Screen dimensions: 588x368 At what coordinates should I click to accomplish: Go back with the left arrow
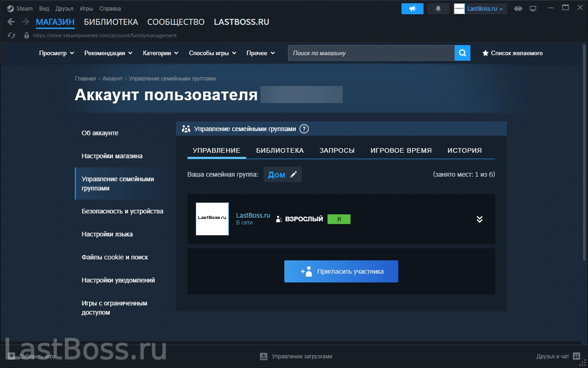(x=11, y=22)
